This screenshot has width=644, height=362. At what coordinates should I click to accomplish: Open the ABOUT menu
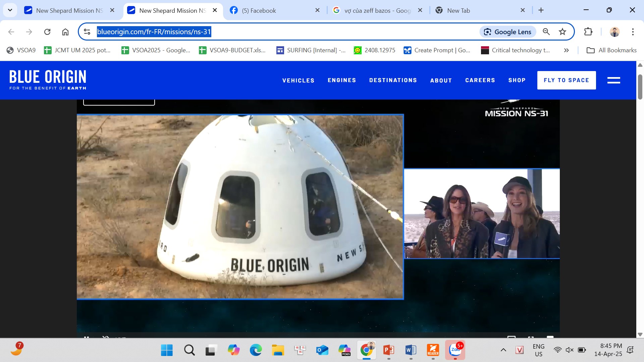[441, 80]
